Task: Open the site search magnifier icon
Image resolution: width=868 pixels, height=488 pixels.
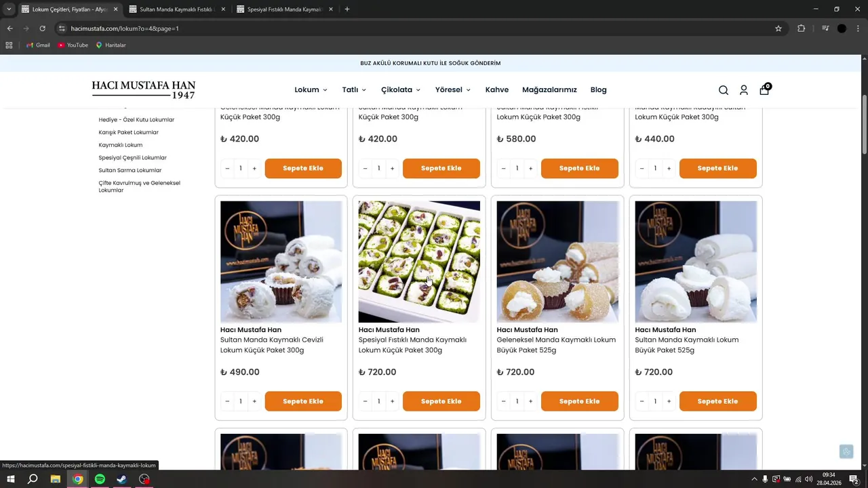Action: click(x=724, y=90)
